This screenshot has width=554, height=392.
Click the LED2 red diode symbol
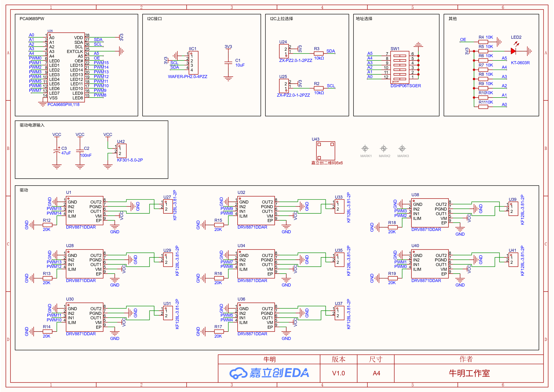(514, 51)
